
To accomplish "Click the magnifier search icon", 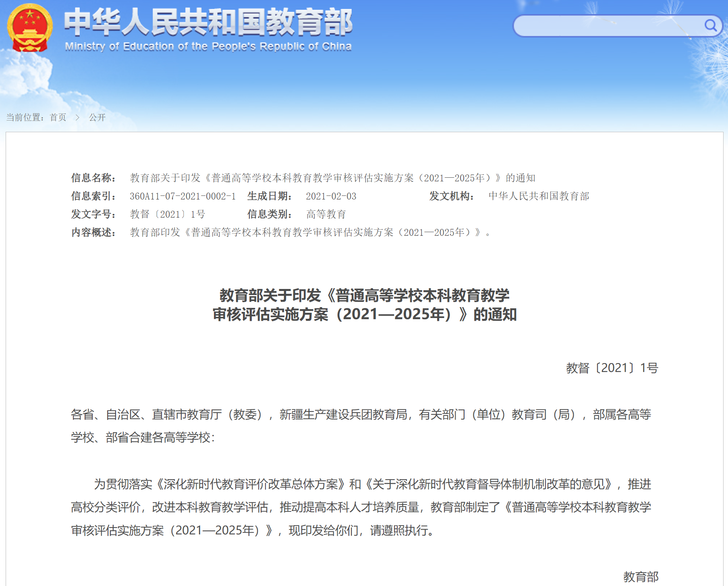I will click(x=710, y=26).
